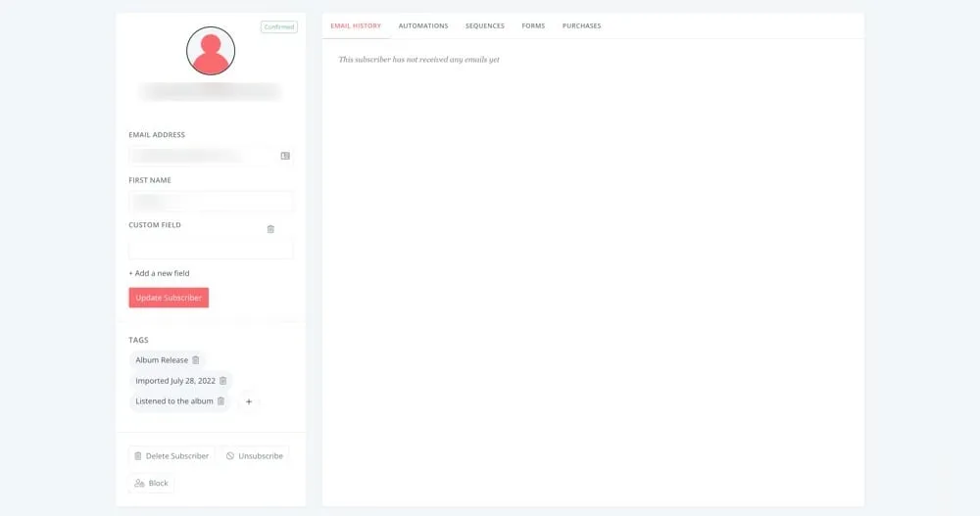The image size is (980, 516).
Task: Click the icon inside the email address field
Action: (285, 156)
